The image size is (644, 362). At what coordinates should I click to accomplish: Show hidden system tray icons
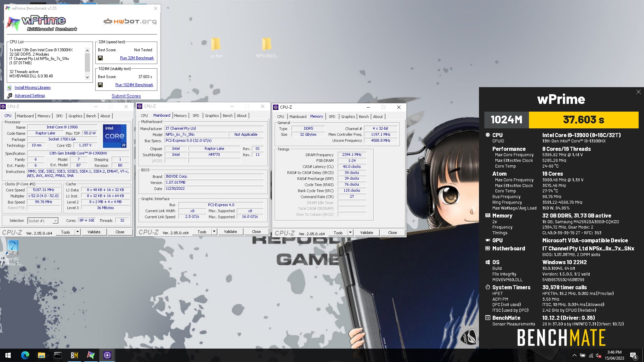tap(574, 355)
